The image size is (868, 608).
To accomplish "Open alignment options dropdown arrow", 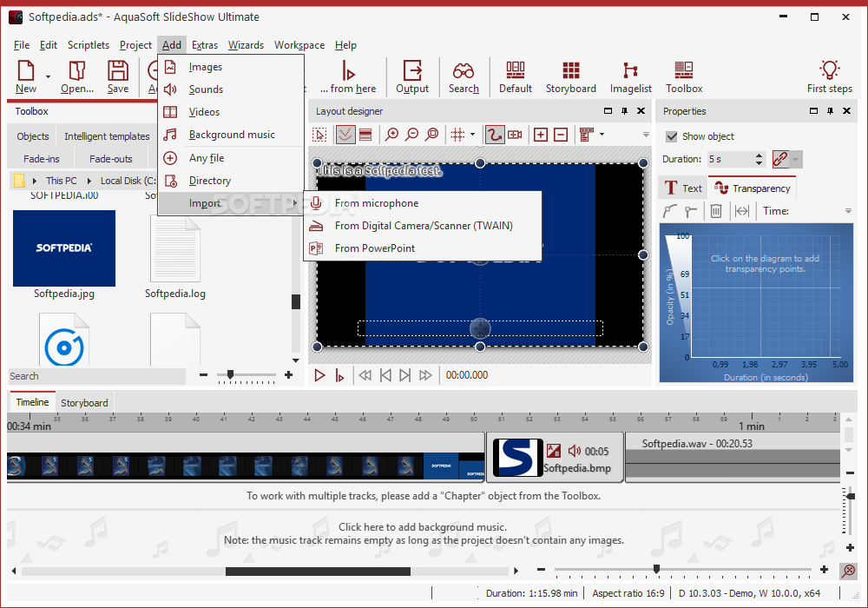I will [602, 134].
